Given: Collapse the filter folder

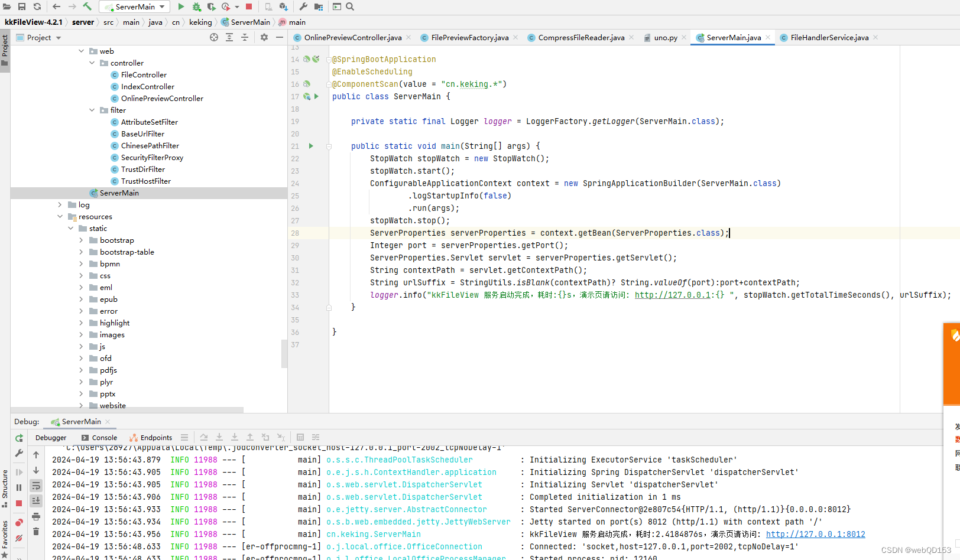Looking at the screenshot, I should [92, 110].
